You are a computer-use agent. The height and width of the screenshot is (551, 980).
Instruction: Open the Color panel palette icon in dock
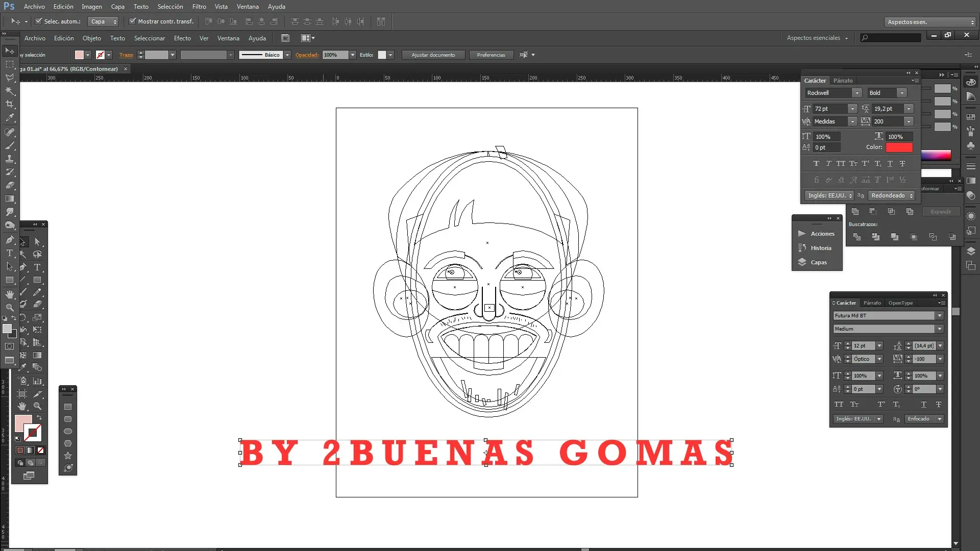click(971, 82)
